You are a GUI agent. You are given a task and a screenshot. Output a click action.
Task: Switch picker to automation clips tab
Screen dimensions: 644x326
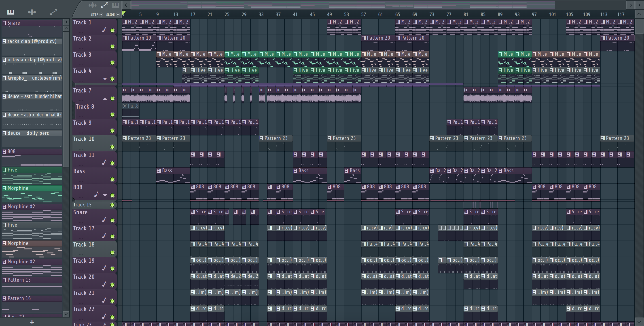point(53,12)
